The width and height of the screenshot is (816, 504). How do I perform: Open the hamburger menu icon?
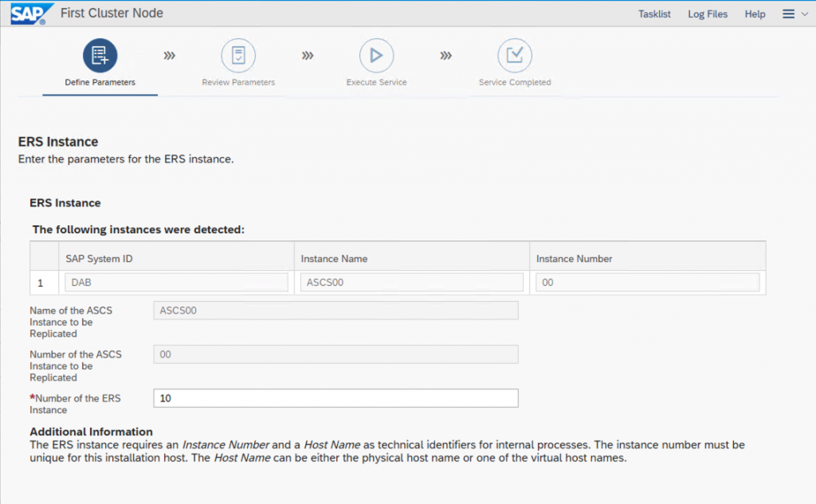point(788,14)
